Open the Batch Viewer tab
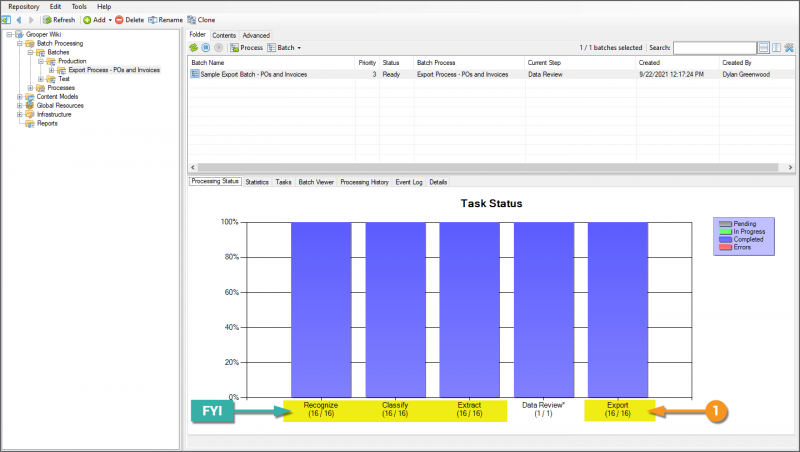The image size is (800, 452). coord(316,182)
